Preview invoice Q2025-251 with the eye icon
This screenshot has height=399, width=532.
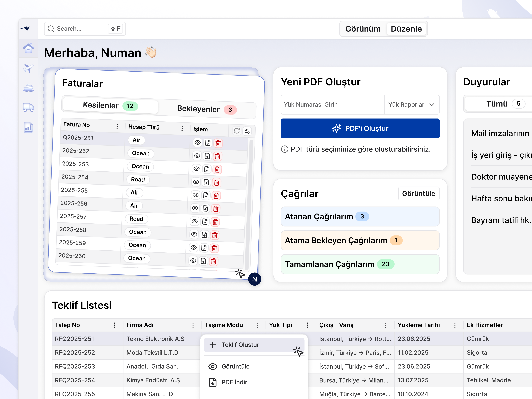[197, 143]
